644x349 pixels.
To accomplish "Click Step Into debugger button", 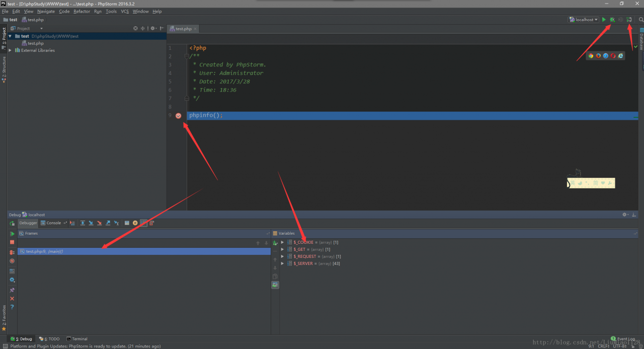I will [x=91, y=223].
